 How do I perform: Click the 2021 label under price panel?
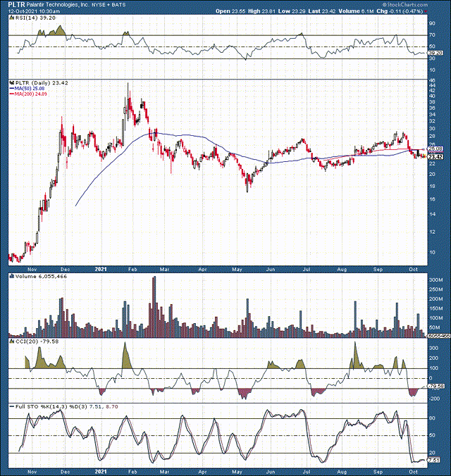101,269
